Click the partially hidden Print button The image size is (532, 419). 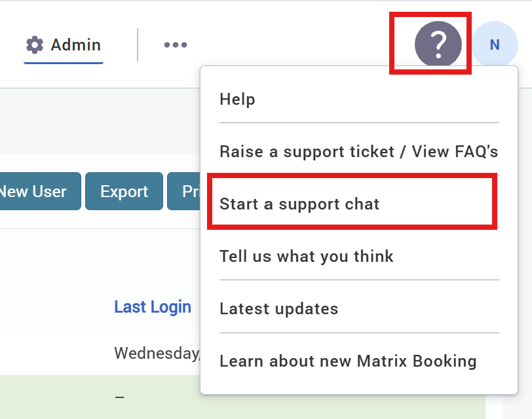(184, 192)
